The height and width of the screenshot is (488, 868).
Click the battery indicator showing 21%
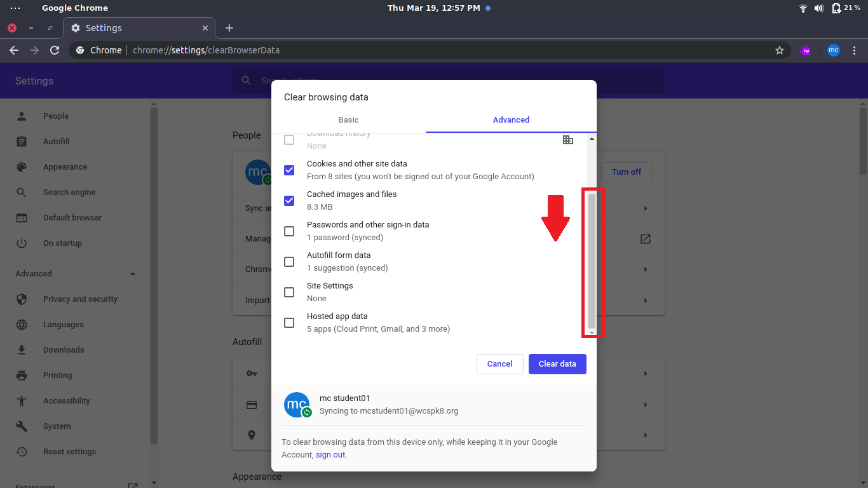(846, 8)
